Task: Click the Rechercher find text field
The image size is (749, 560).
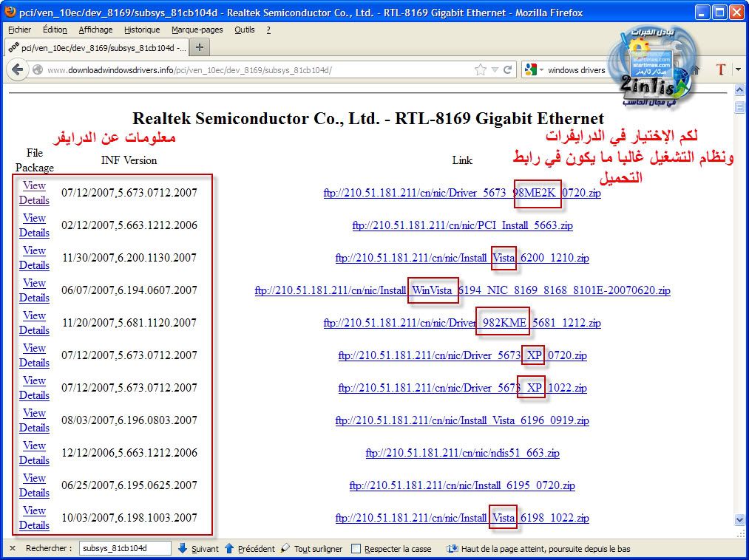Action: pyautogui.click(x=125, y=548)
